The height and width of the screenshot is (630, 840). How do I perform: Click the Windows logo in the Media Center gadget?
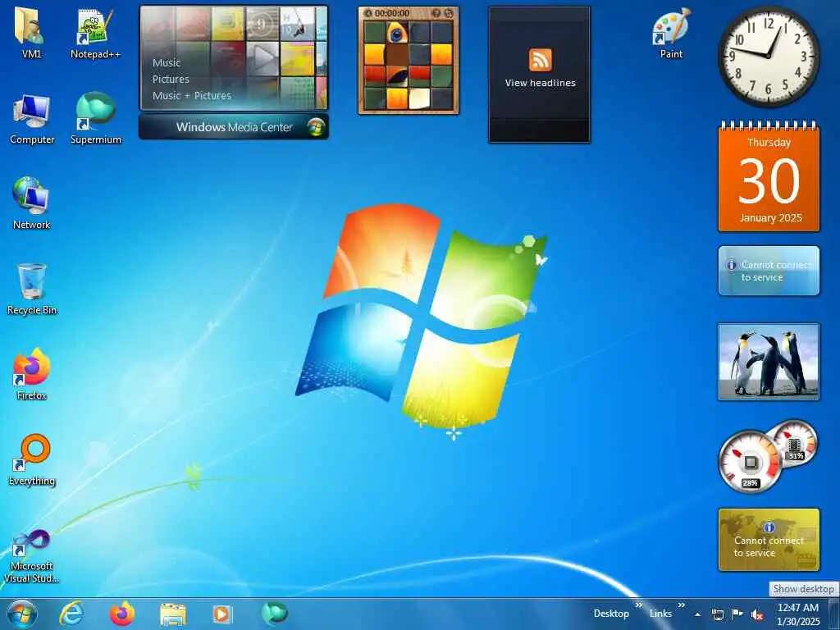316,127
